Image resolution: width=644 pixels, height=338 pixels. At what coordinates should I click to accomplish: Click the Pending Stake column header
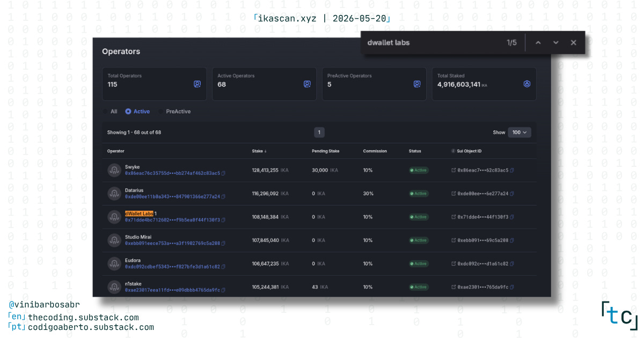tap(325, 151)
